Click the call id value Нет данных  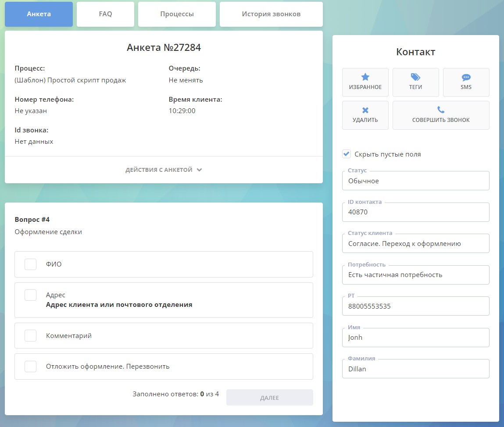[x=34, y=142]
